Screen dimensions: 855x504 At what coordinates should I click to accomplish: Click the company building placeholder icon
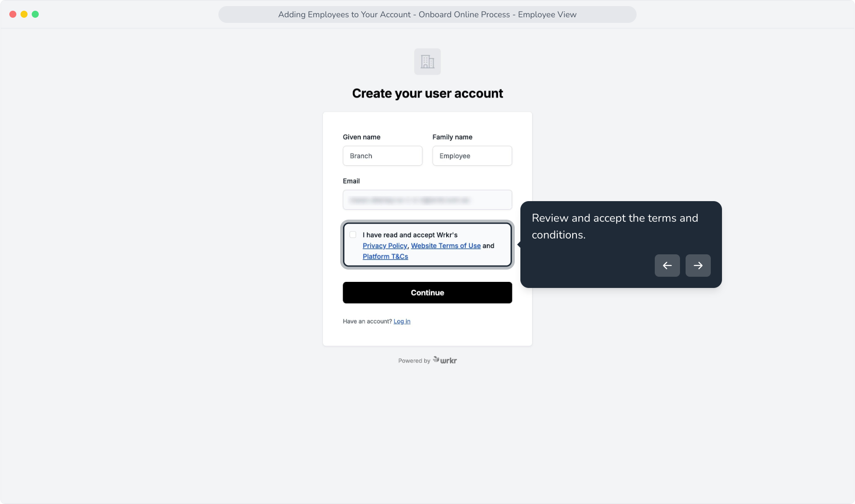click(x=427, y=62)
